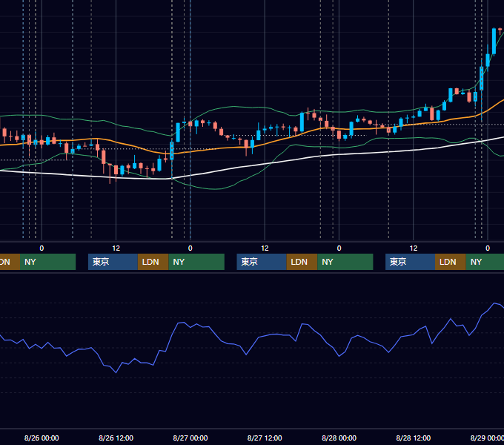Click the NY session block ending near 8/27 00:00
Viewport: 504px width, 445px height.
pyautogui.click(x=196, y=262)
